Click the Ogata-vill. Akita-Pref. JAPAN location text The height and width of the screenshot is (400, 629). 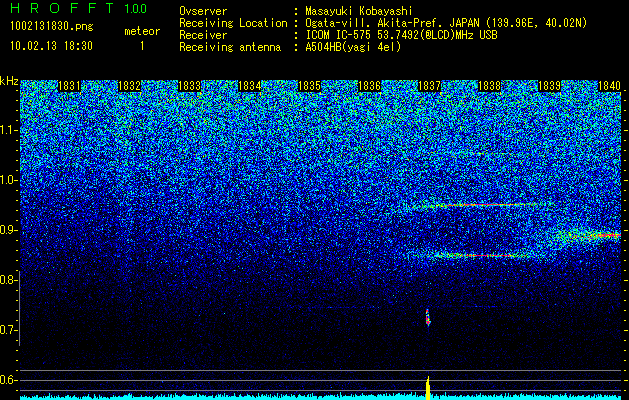point(446,23)
